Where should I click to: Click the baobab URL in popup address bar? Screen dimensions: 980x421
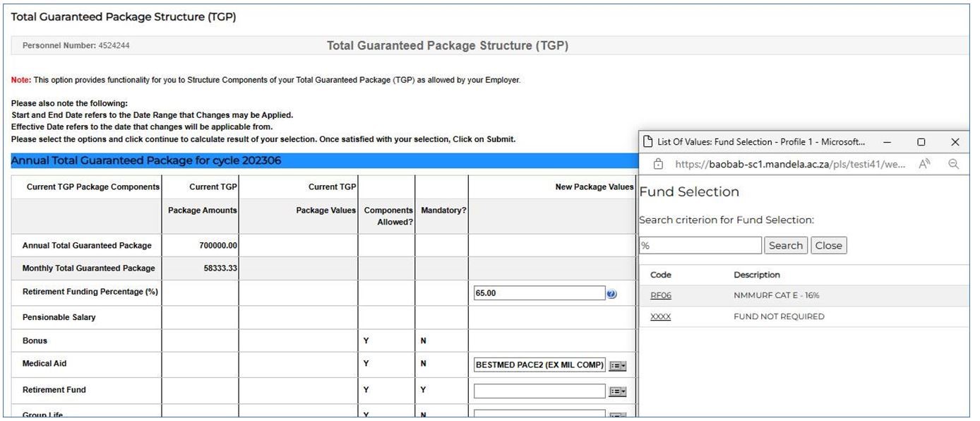click(x=790, y=164)
